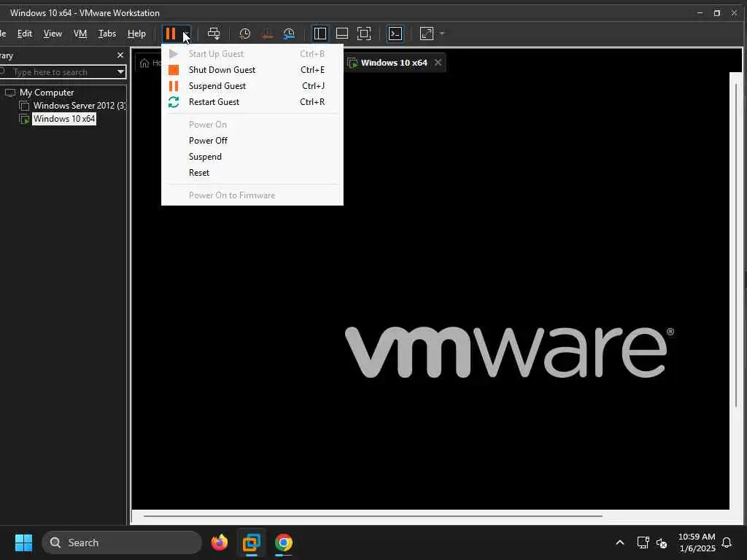The height and width of the screenshot is (560, 747).
Task: Open Google Chrome from the taskbar
Action: [x=284, y=542]
